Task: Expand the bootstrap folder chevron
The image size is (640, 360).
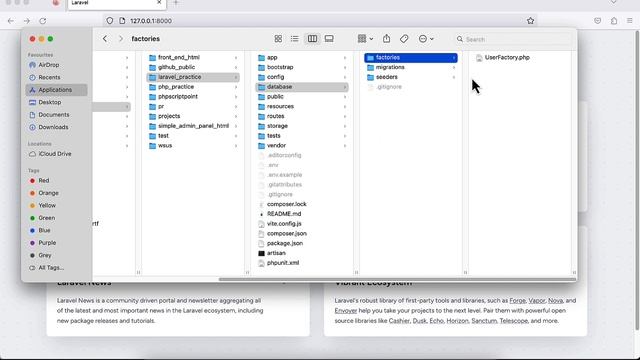Action: 345,68
